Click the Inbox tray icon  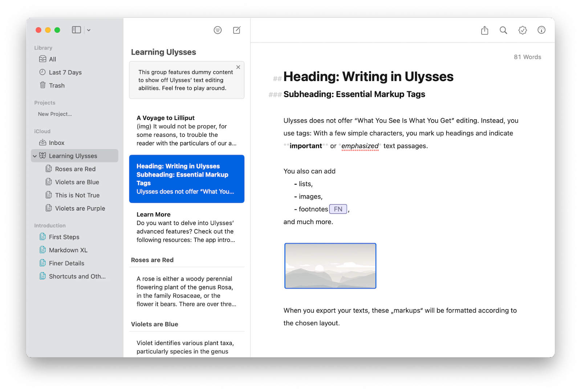pyautogui.click(x=42, y=142)
